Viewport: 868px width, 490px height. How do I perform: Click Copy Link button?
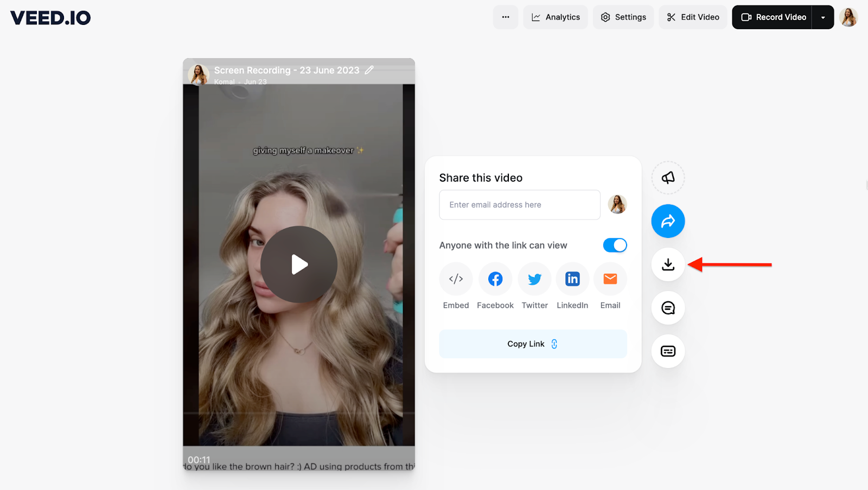pos(533,344)
